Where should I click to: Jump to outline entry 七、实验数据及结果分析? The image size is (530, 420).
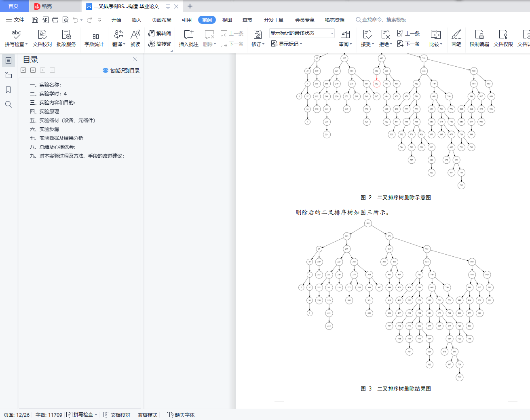57,138
